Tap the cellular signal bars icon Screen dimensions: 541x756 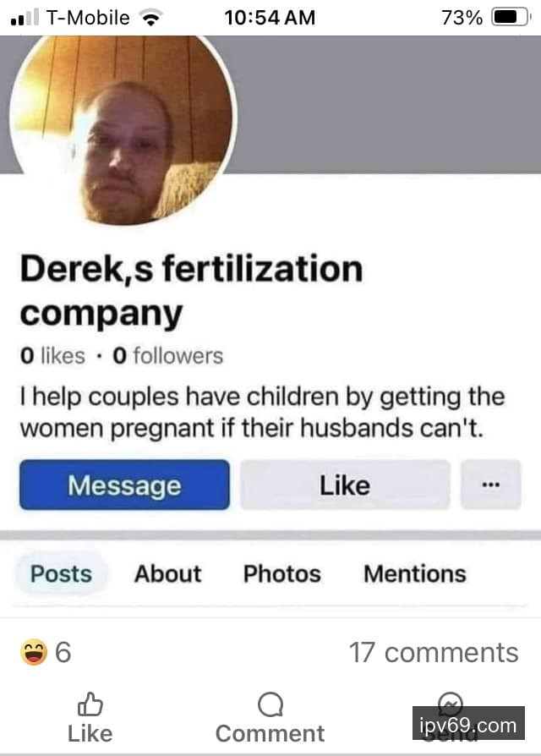24,18
